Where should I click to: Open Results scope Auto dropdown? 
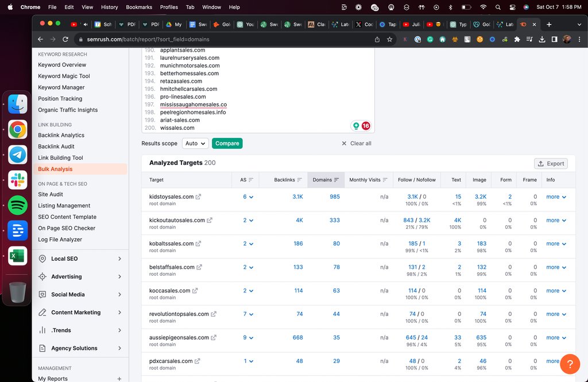195,144
